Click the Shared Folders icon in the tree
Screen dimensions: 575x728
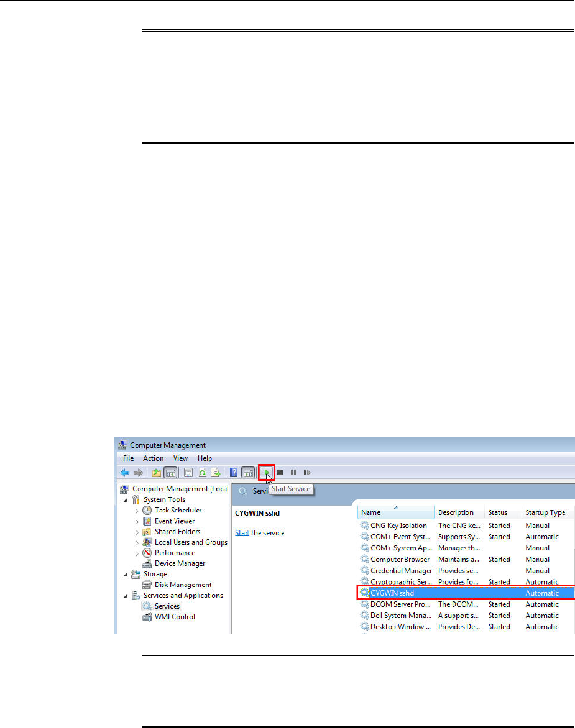(147, 532)
